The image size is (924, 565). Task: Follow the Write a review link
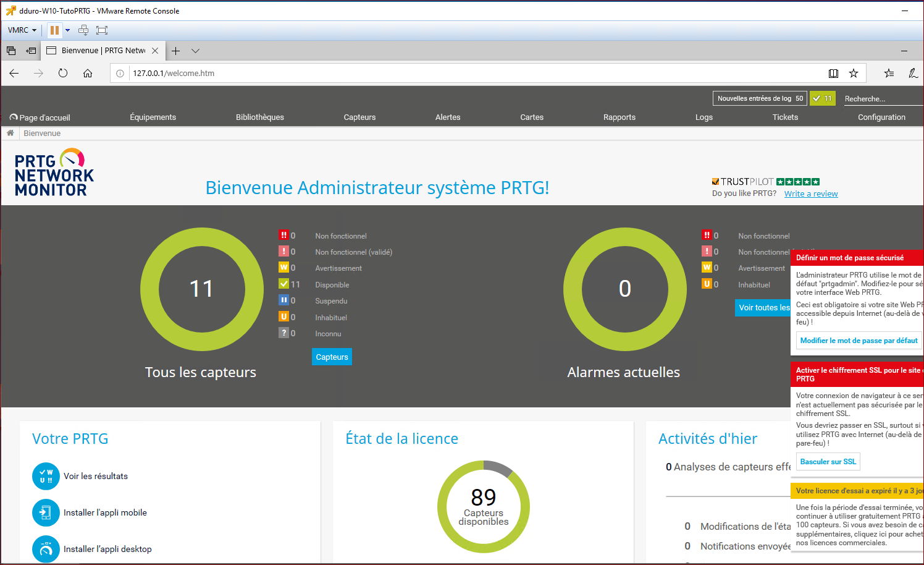811,193
